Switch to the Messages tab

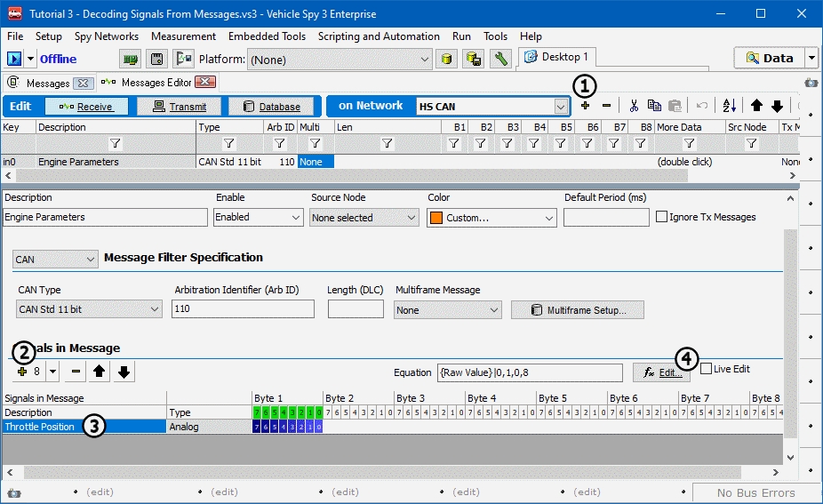click(47, 83)
